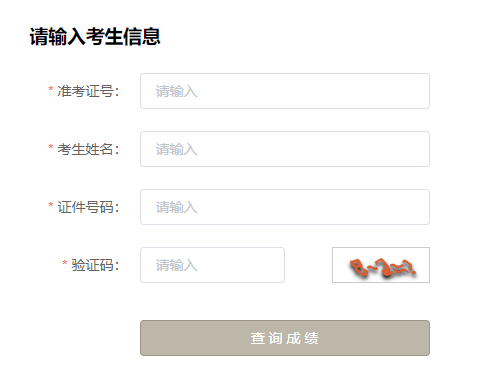Click the 验证码 input box
This screenshot has width=493, height=377.
coord(212,265)
